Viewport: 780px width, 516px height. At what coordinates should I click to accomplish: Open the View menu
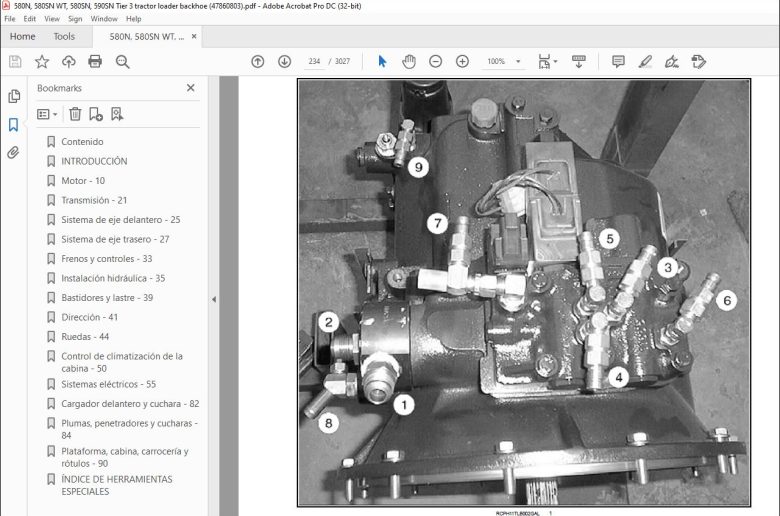(52, 19)
